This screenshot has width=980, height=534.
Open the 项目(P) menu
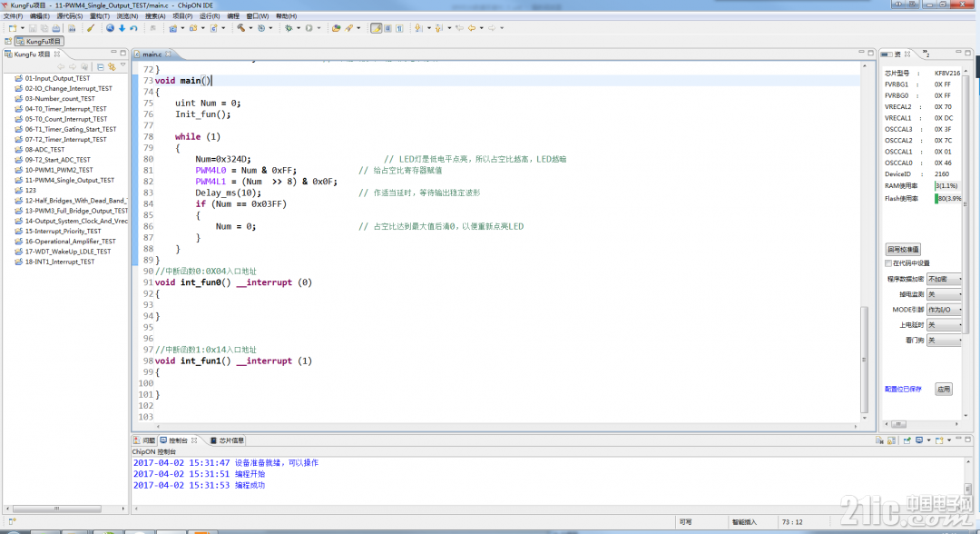point(182,16)
